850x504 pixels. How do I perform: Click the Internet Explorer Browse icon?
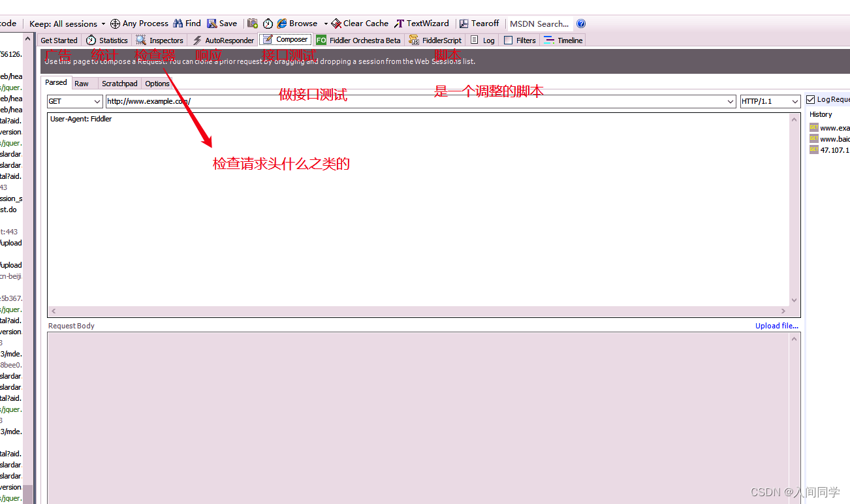click(282, 24)
